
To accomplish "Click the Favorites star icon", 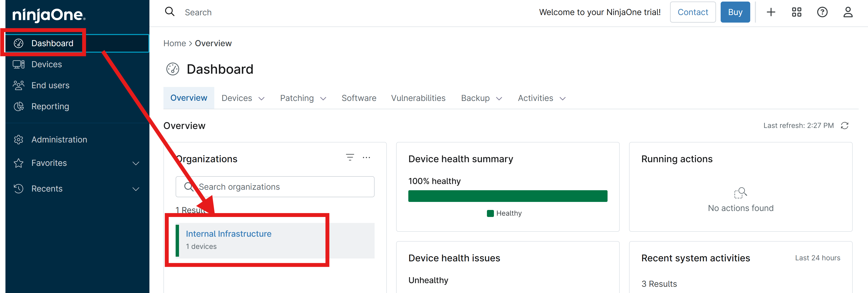I will coord(18,163).
